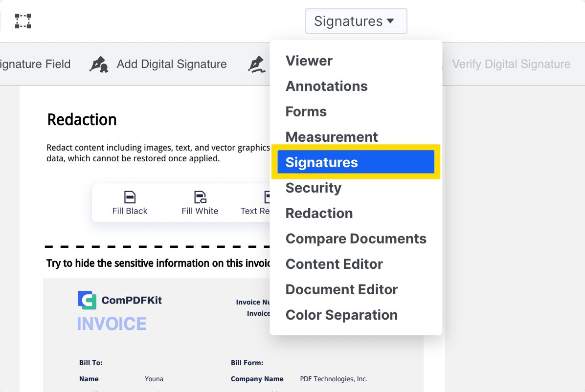The width and height of the screenshot is (585, 392).
Task: Switch to Content Editor mode
Action: (x=334, y=264)
